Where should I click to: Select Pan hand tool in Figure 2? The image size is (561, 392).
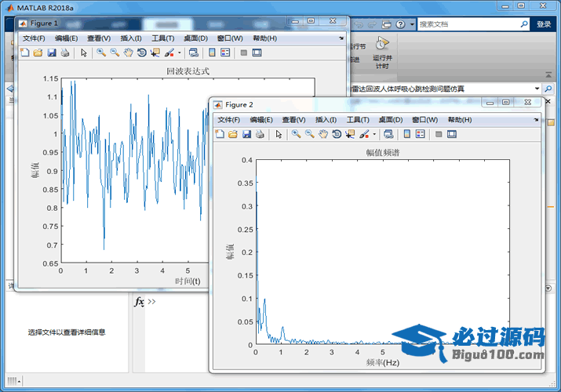click(x=323, y=134)
